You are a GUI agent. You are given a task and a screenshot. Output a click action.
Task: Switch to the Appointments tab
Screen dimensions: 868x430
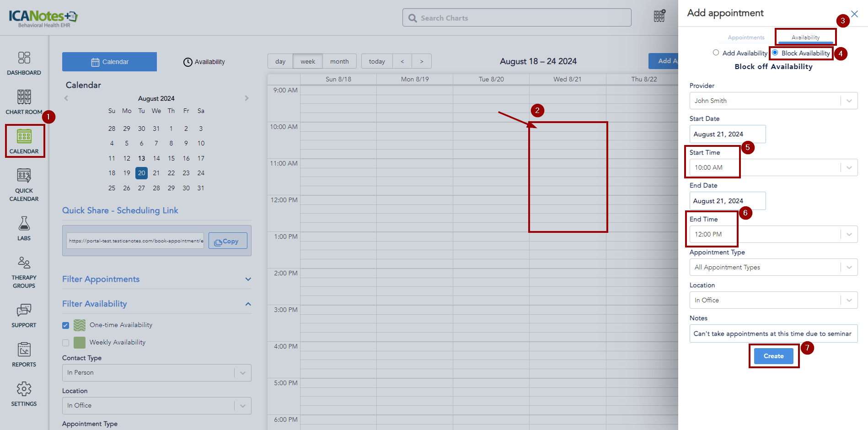coord(746,38)
